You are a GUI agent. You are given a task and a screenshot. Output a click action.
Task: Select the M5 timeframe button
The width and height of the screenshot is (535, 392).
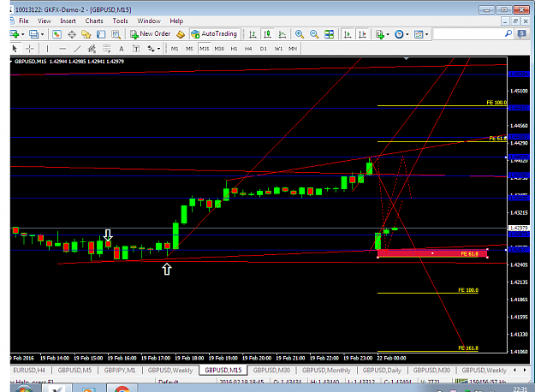point(189,49)
